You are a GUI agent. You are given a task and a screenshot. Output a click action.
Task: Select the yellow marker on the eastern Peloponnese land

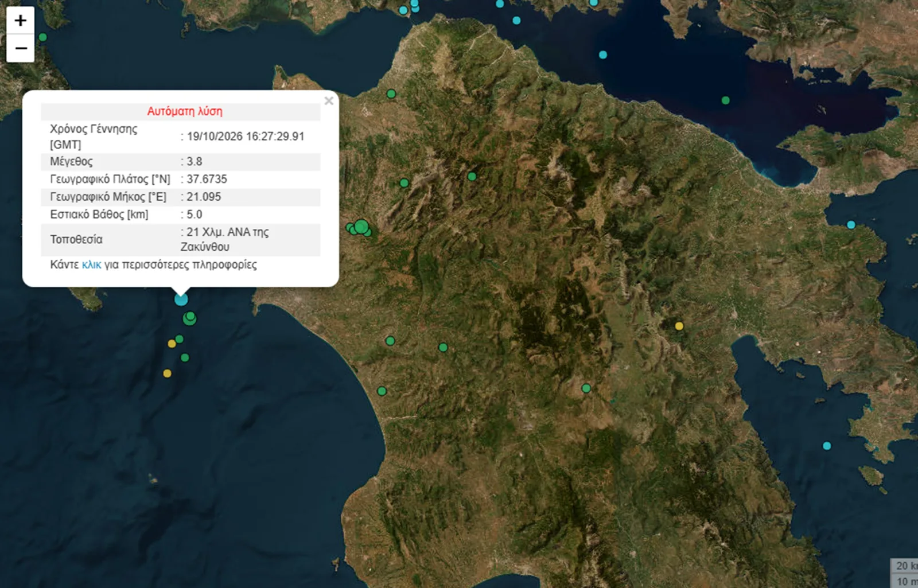(x=679, y=326)
